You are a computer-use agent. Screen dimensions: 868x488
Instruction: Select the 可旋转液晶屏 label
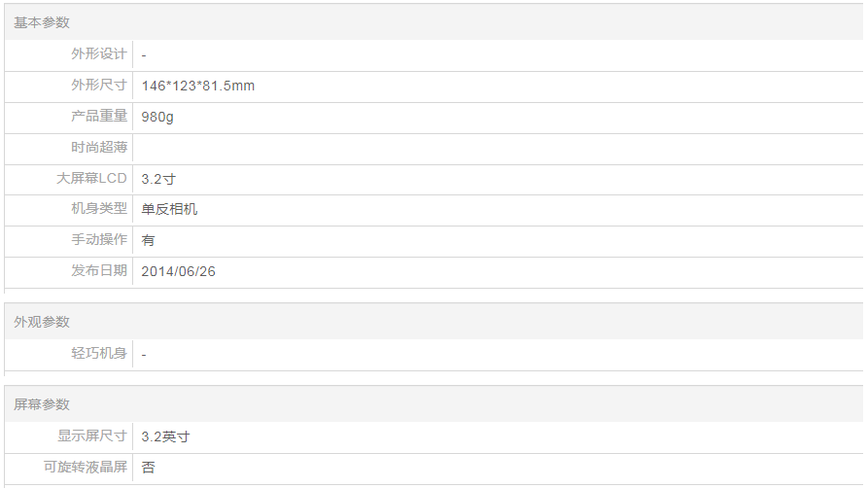pyautogui.click(x=85, y=468)
